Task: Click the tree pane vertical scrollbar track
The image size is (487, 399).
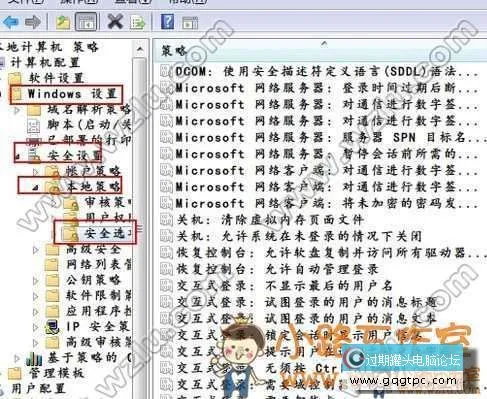Action: [140, 228]
